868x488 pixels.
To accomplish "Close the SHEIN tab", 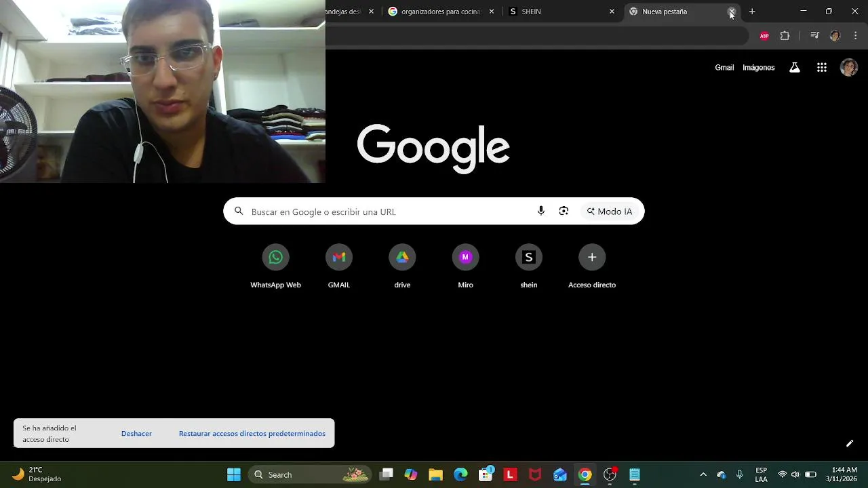I will [612, 12].
